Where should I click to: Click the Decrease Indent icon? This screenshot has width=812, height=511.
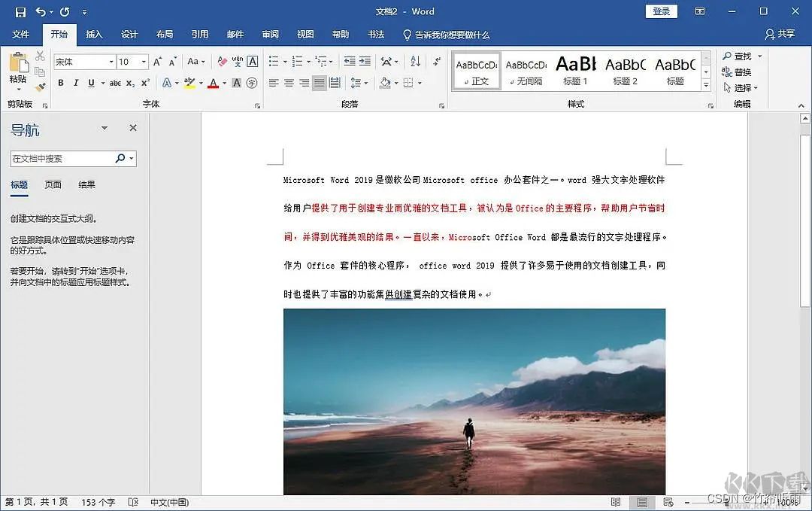coord(351,62)
